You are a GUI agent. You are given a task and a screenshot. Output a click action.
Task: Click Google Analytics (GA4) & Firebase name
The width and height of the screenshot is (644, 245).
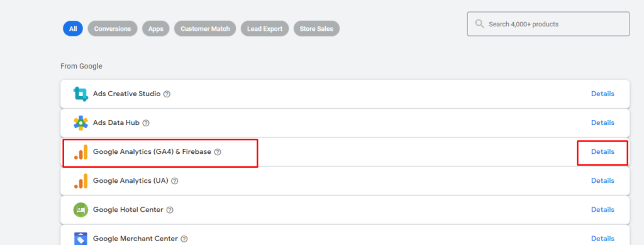[x=152, y=152]
